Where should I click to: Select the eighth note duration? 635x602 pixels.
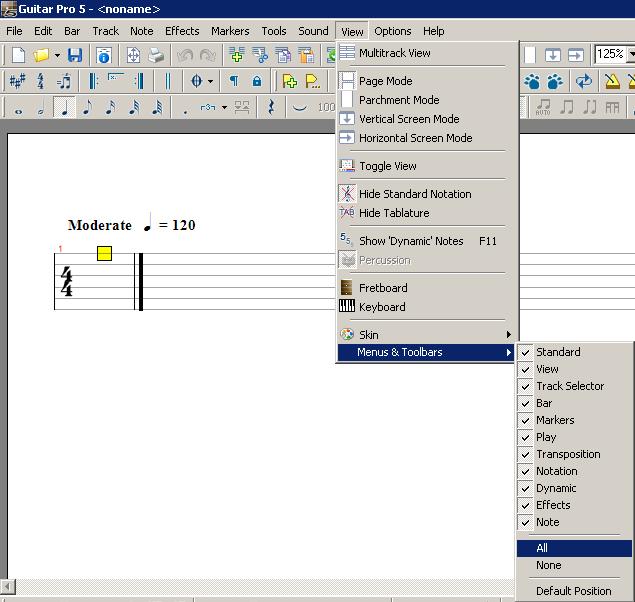(87, 108)
